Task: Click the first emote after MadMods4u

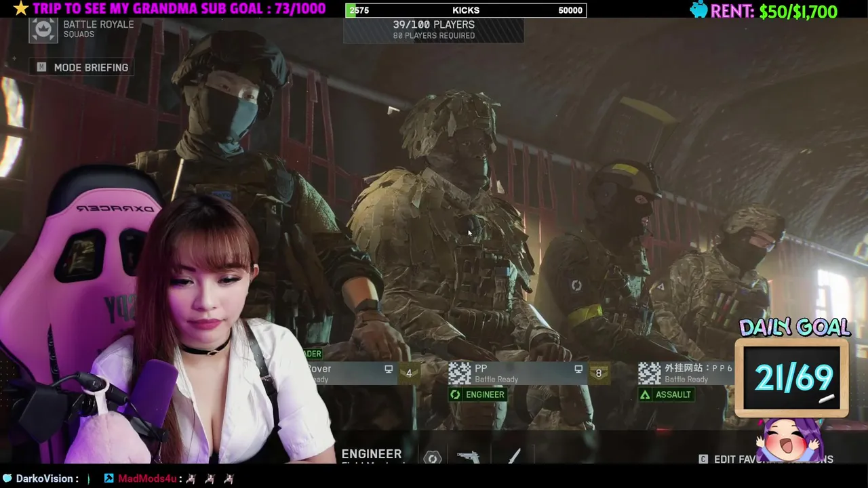Action: pyautogui.click(x=191, y=479)
